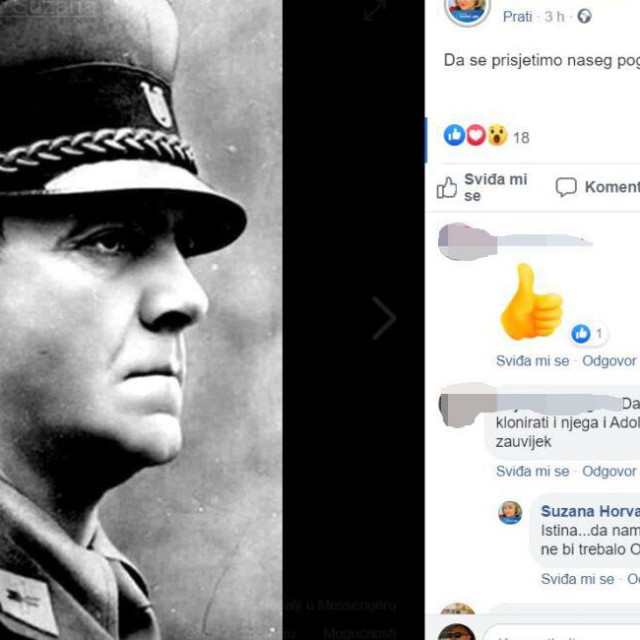
Task: Like the reply starting with 'Istina'
Action: pos(577,579)
